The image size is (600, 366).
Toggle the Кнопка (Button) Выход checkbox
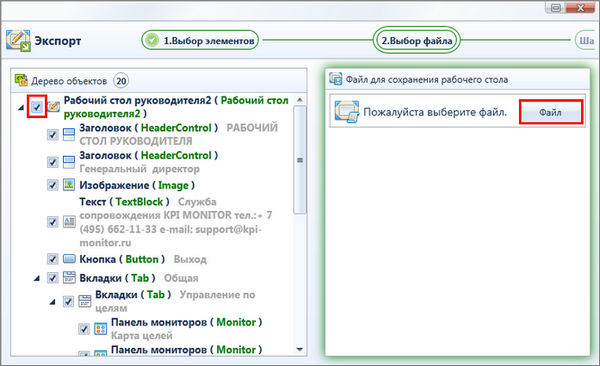pyautogui.click(x=52, y=259)
